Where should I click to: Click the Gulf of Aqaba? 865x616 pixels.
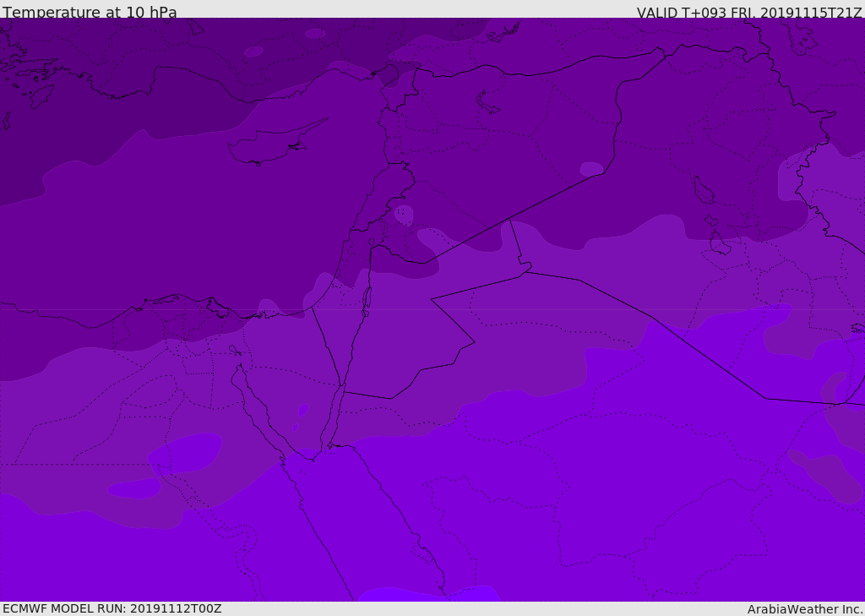coord(332,418)
